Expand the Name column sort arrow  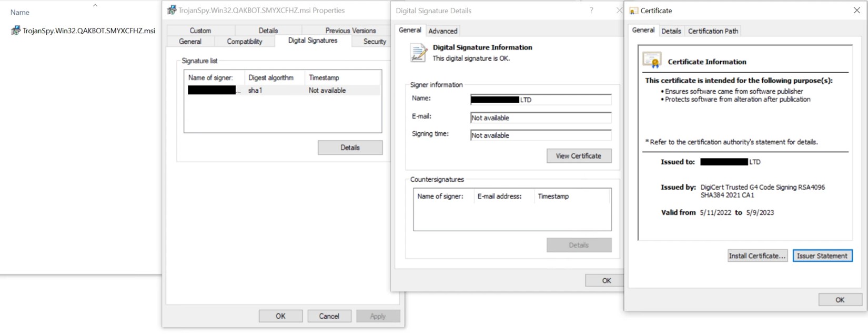point(95,6)
